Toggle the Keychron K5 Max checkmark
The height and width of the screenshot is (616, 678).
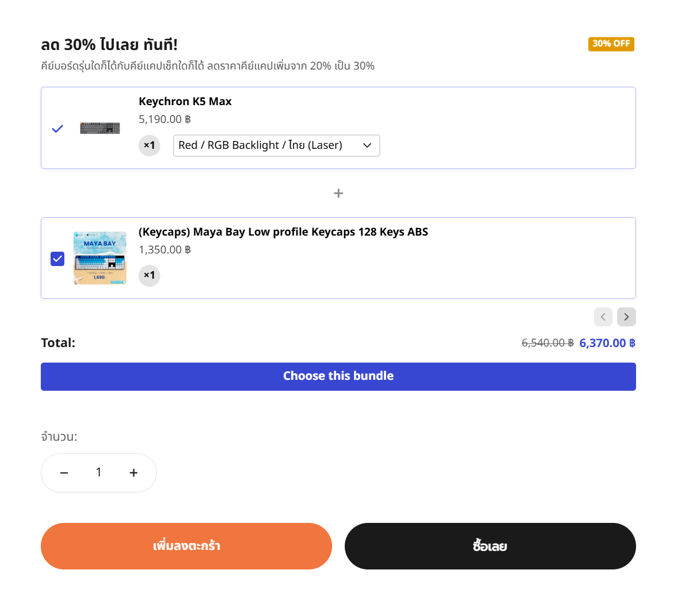point(57,129)
